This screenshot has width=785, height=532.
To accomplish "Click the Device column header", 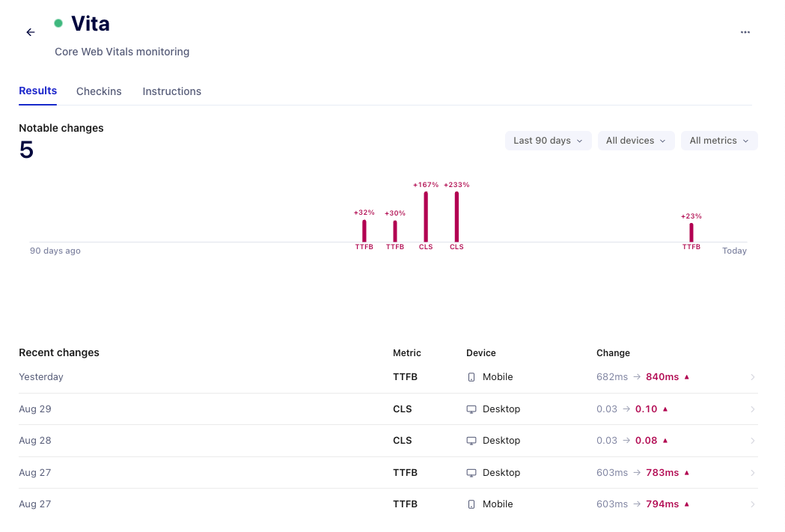I will tap(480, 353).
